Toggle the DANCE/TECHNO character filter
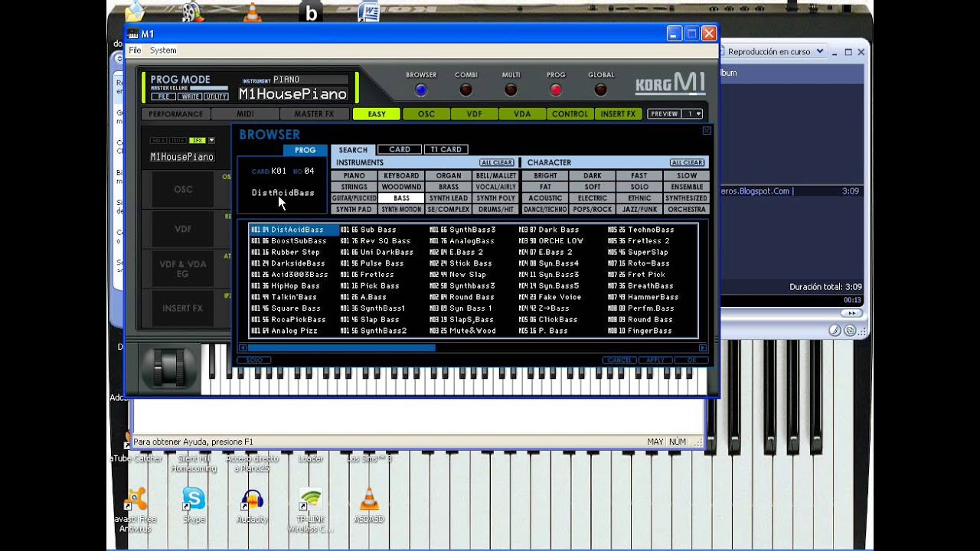This screenshot has width=980, height=551. [545, 209]
